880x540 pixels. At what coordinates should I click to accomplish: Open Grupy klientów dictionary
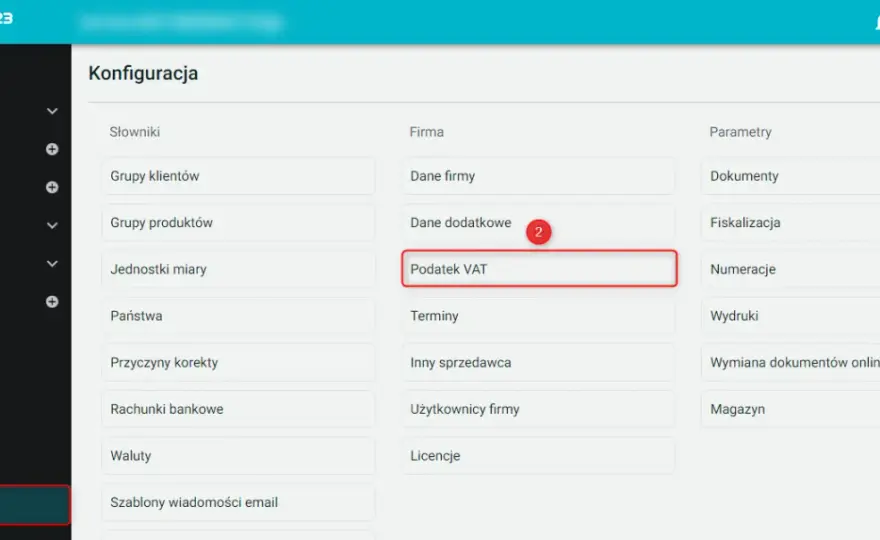tap(239, 176)
